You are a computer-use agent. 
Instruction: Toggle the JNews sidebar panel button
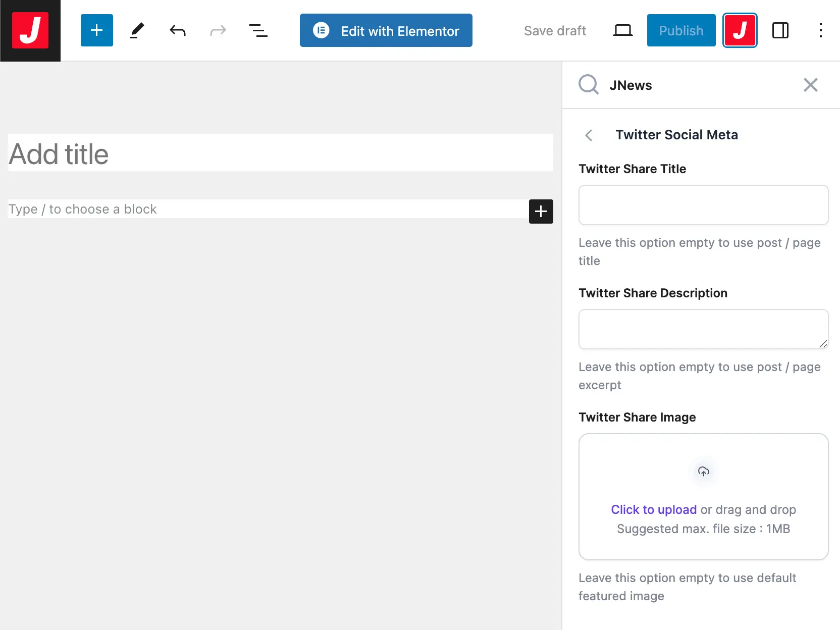[x=740, y=30]
